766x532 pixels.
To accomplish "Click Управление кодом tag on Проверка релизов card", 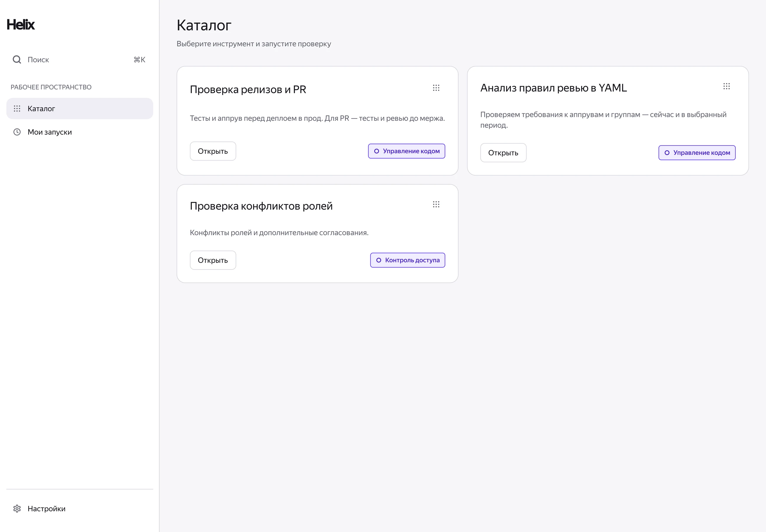I will coord(406,151).
